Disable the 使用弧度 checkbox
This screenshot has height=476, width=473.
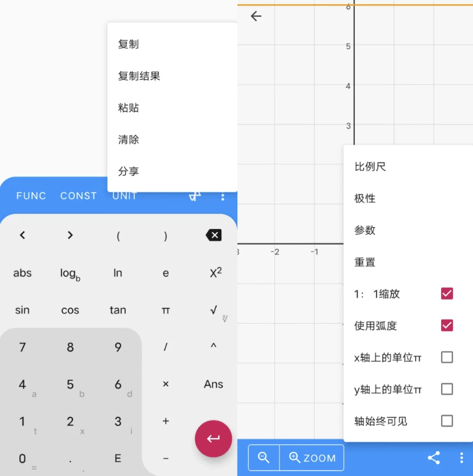tap(446, 326)
